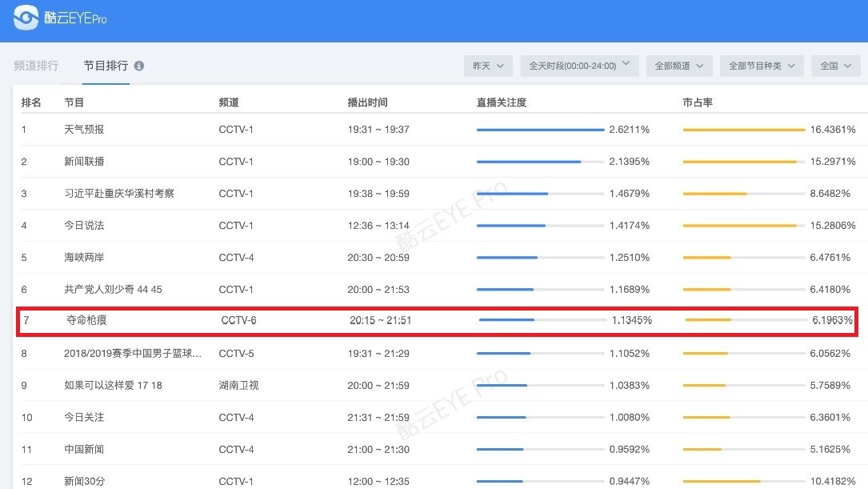This screenshot has height=489, width=868.
Task: Select the 新闻联播 program name
Action: [84, 162]
